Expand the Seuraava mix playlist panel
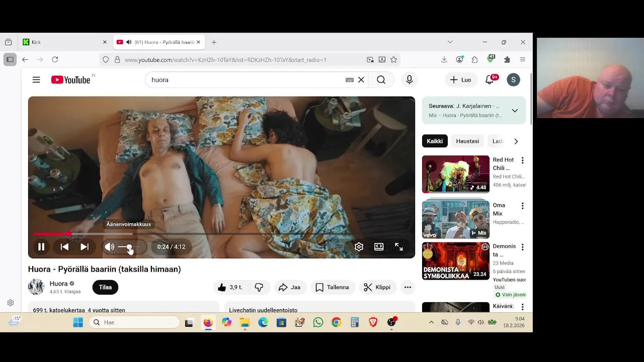644x362 pixels. tap(515, 111)
